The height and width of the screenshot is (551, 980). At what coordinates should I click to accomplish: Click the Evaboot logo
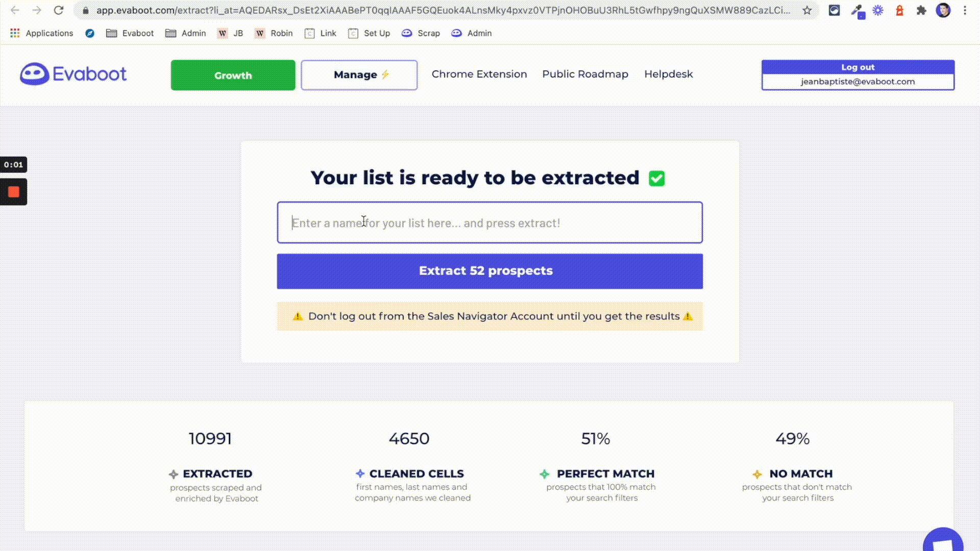pos(73,74)
